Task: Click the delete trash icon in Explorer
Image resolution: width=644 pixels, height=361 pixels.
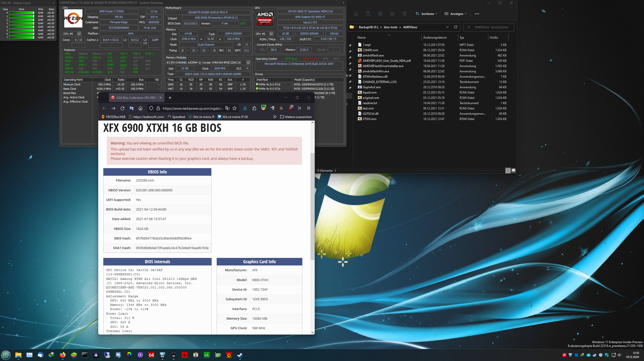Action: tap(404, 14)
